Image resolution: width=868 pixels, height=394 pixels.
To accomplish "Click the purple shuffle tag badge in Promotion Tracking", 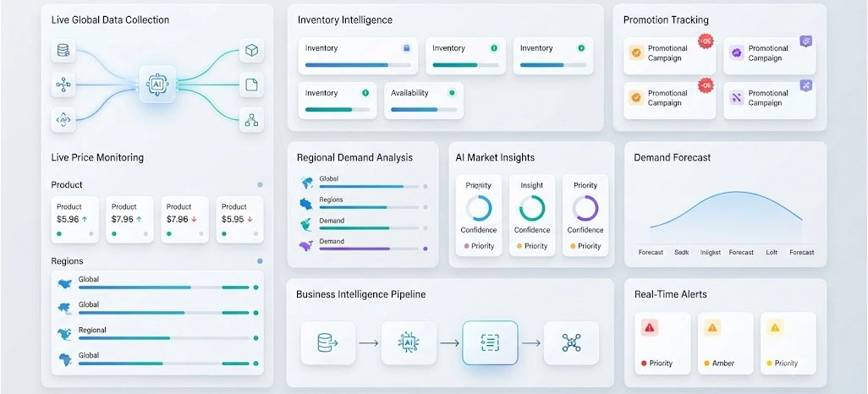I will point(806,85).
